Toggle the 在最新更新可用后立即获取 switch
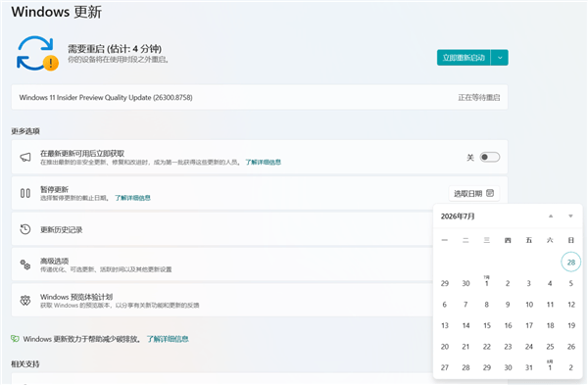Viewport: 588px width, 385px height. click(490, 157)
